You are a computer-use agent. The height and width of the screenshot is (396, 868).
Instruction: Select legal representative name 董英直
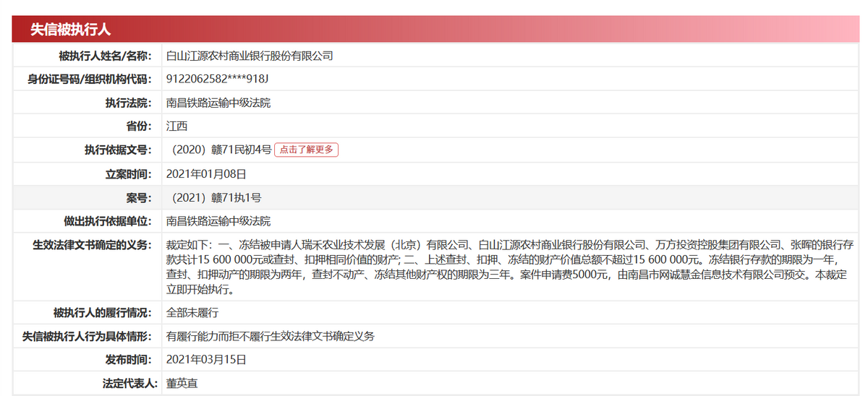(x=182, y=383)
